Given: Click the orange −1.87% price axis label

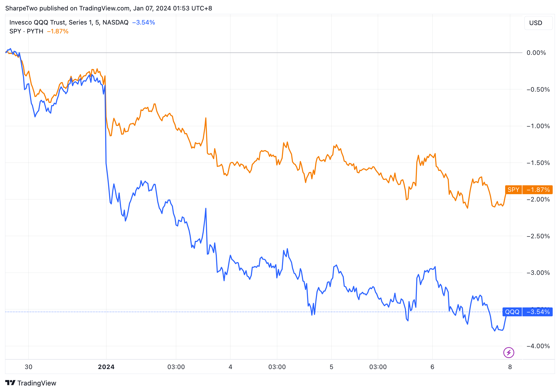Looking at the screenshot, I should tap(538, 190).
